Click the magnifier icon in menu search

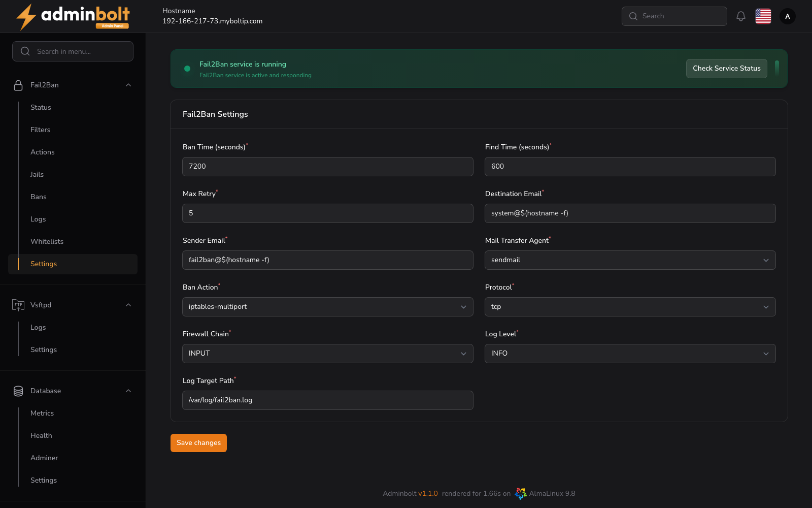tap(25, 51)
